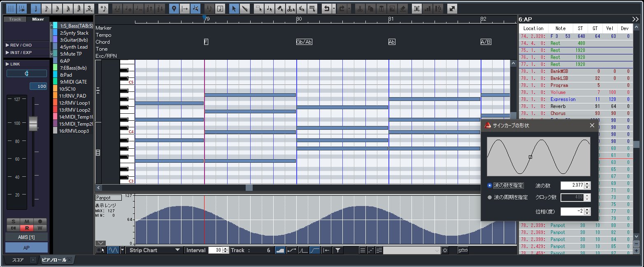Screen dimensions: 644x267
Task: Toggle the R record button in mixer
Action: coord(27,228)
